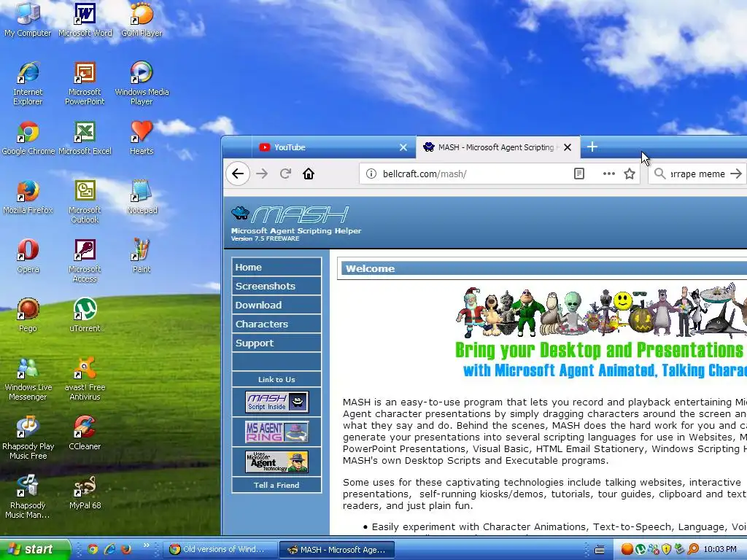This screenshot has height=560, width=747.
Task: Click the browser back arrow button
Action: point(238,174)
